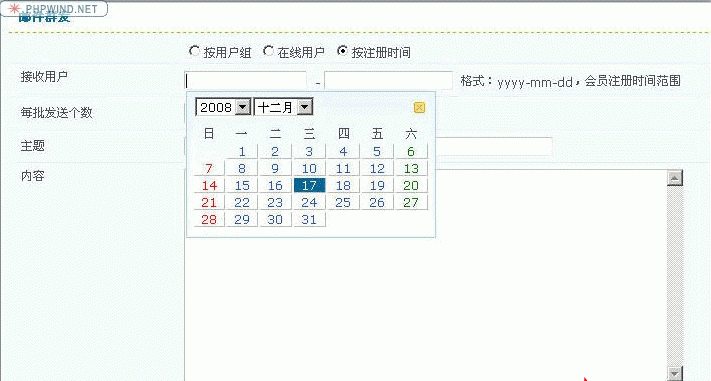This screenshot has height=381, width=711.
Task: Click the 每批发送个数 label
Action: tap(56, 112)
